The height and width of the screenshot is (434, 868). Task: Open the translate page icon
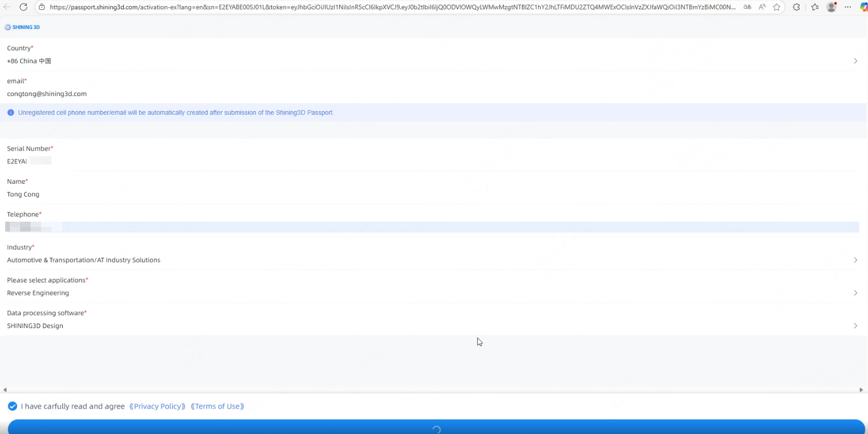747,7
